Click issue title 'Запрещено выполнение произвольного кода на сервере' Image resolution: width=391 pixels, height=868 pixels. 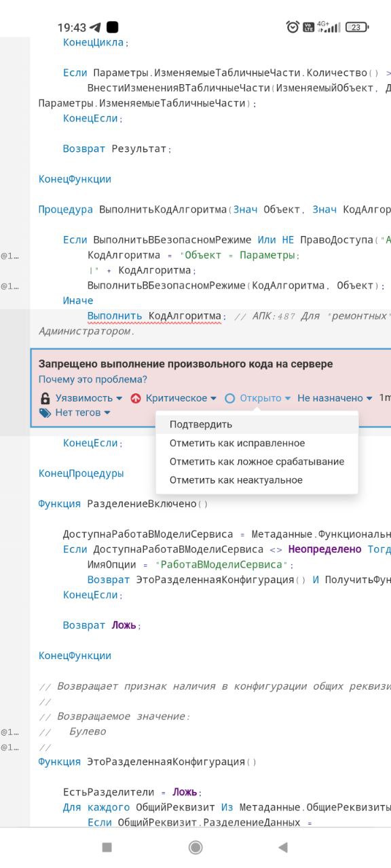point(185,364)
